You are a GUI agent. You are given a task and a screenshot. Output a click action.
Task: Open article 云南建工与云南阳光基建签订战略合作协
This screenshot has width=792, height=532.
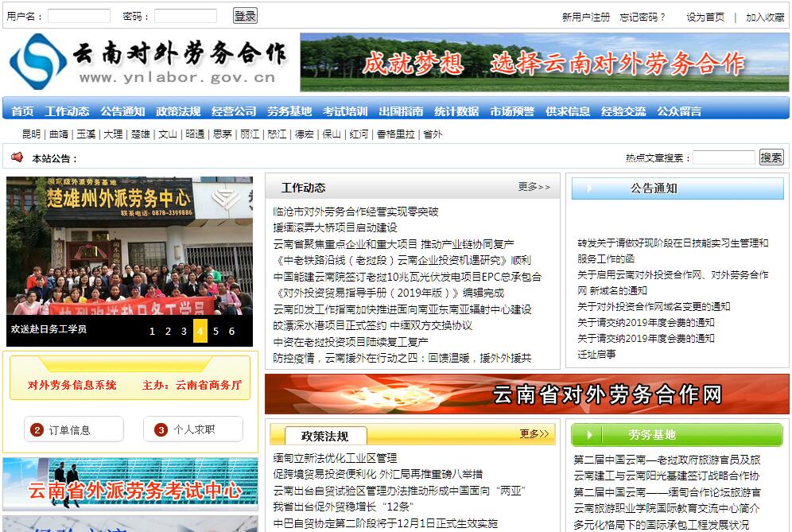(666, 476)
